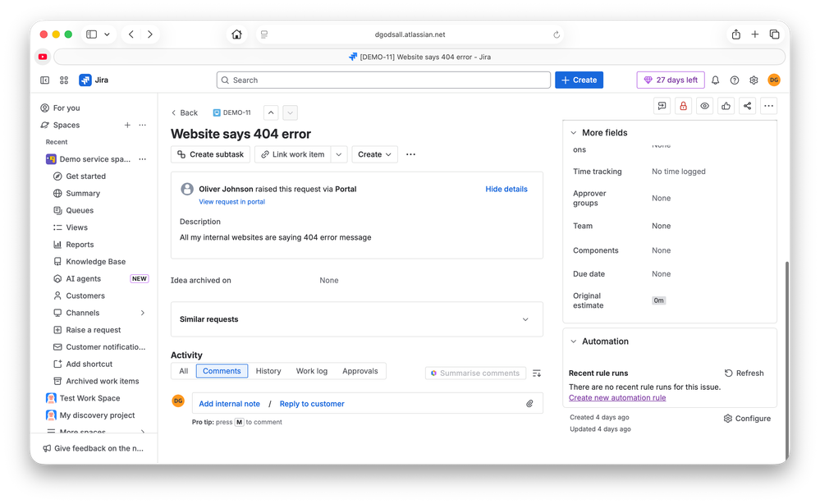
Task: Open Knowledge Base in sidebar
Action: coord(96,261)
